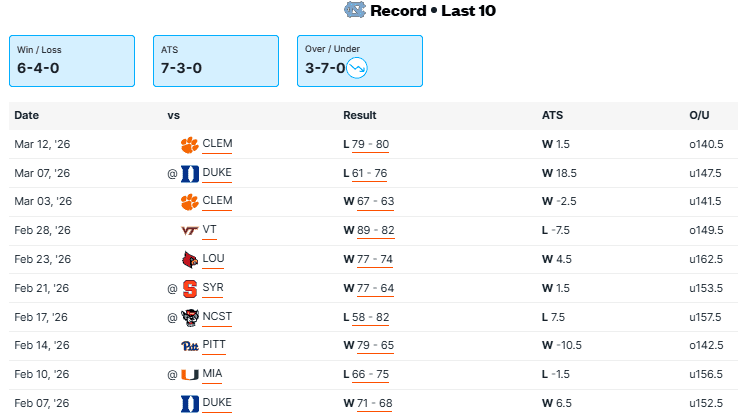
Task: Click Clemson logo in Mar 12 row
Action: pos(189,144)
